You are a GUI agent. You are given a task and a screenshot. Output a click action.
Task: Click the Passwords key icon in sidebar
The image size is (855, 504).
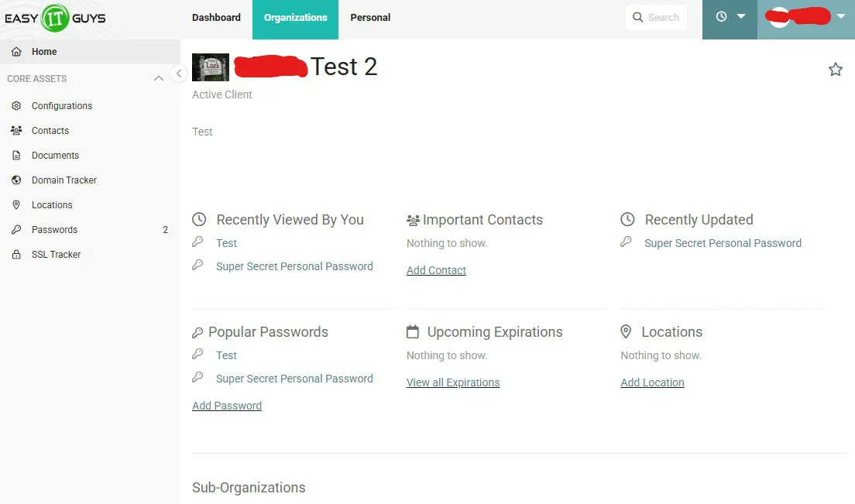coord(16,230)
